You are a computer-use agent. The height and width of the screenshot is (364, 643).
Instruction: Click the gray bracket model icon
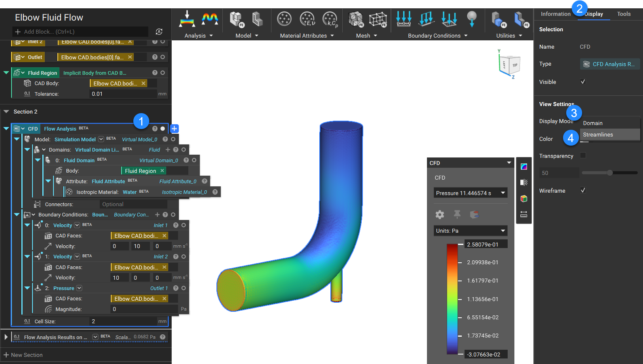[257, 19]
